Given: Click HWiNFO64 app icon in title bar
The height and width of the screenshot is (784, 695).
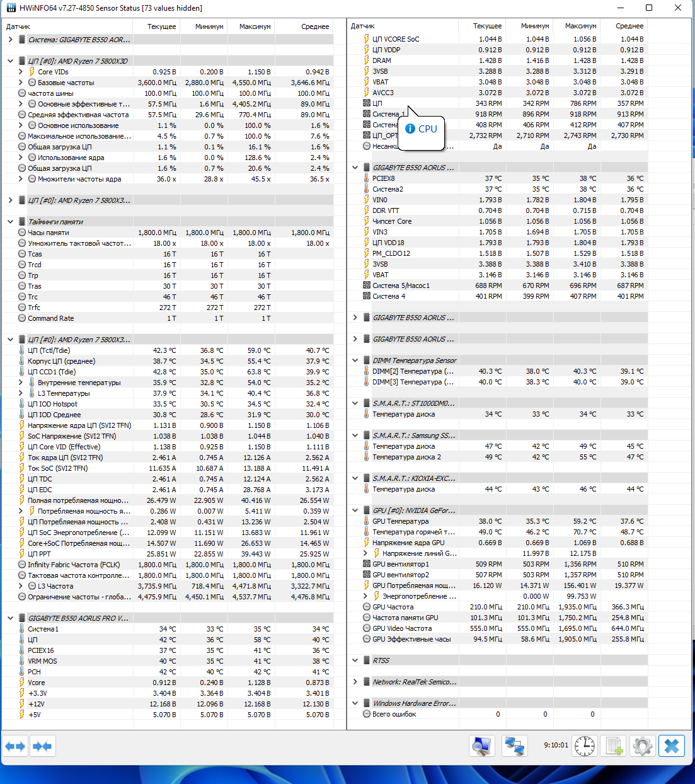Looking at the screenshot, I should pos(11,8).
